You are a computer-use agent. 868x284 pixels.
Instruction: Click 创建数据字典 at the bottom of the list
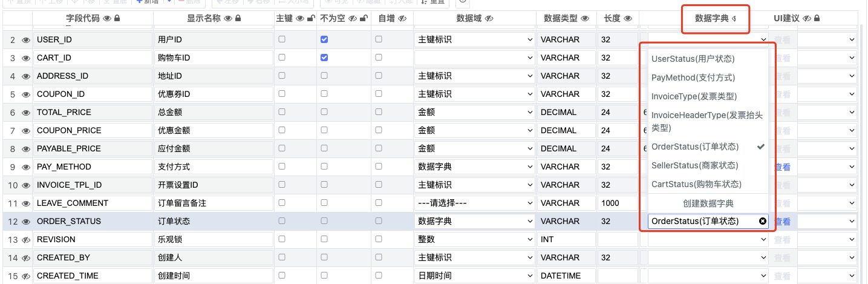coord(708,203)
